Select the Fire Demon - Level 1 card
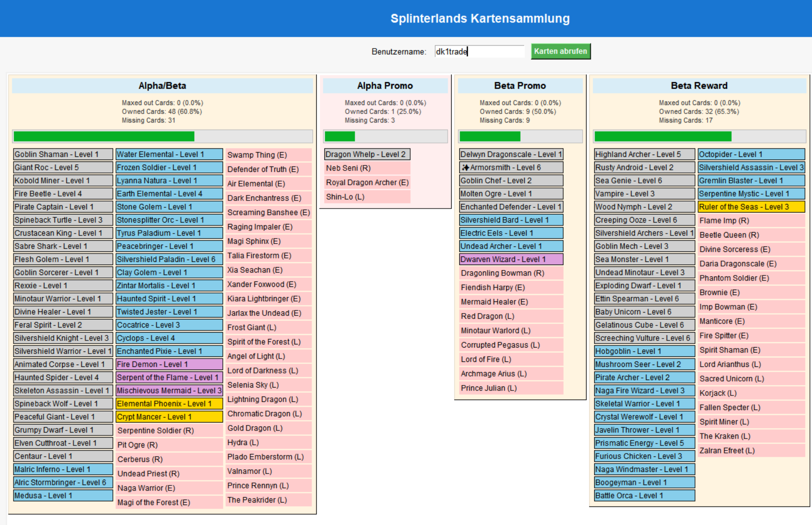Screen dimensions: 812x525 [x=169, y=364]
